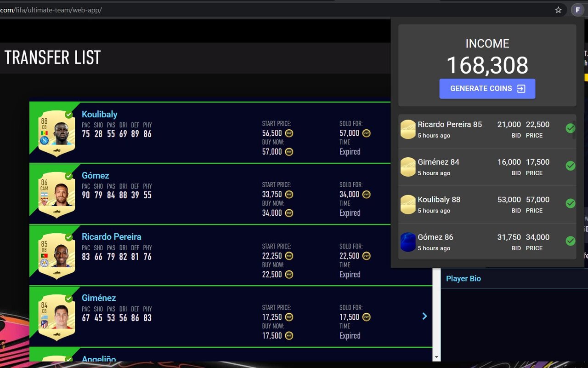Click the bookmark star in the address bar

click(558, 10)
